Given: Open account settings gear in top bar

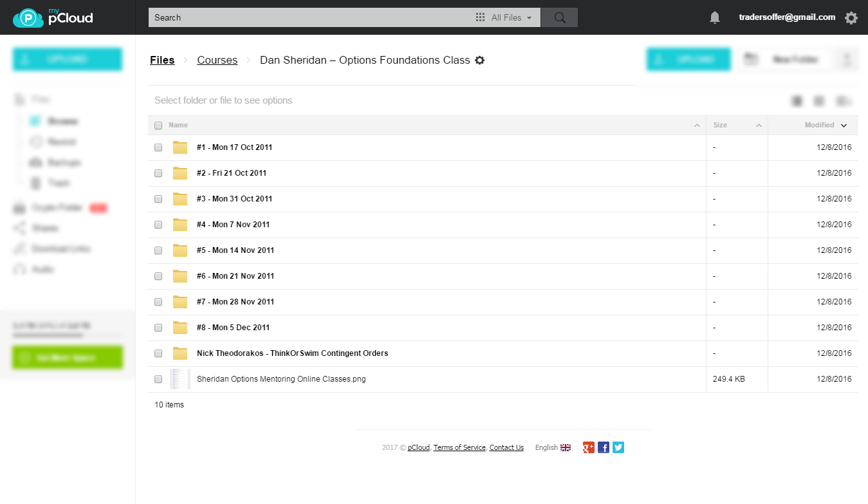Looking at the screenshot, I should (x=851, y=18).
